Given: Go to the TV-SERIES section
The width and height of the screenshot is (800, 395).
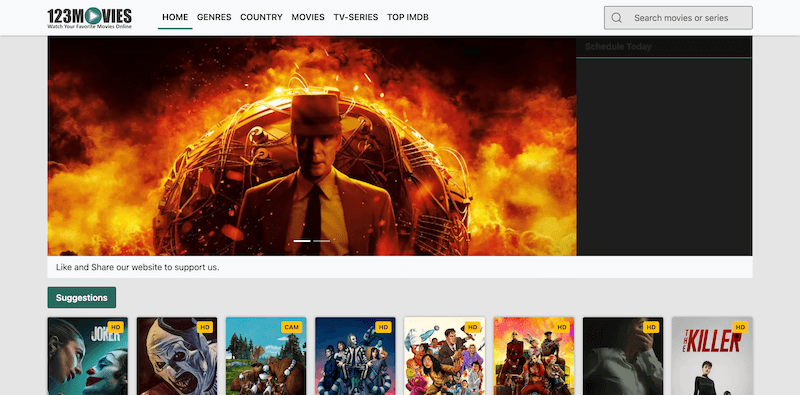Looking at the screenshot, I should (356, 17).
